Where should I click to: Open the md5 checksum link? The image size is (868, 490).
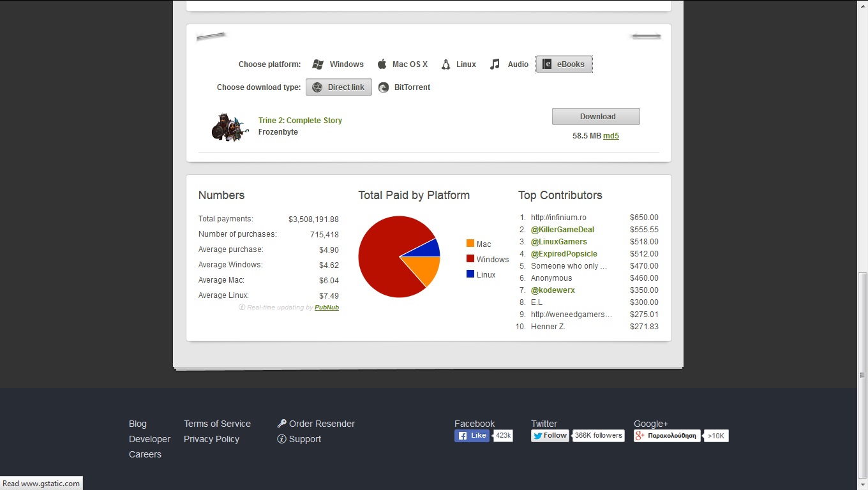[611, 136]
